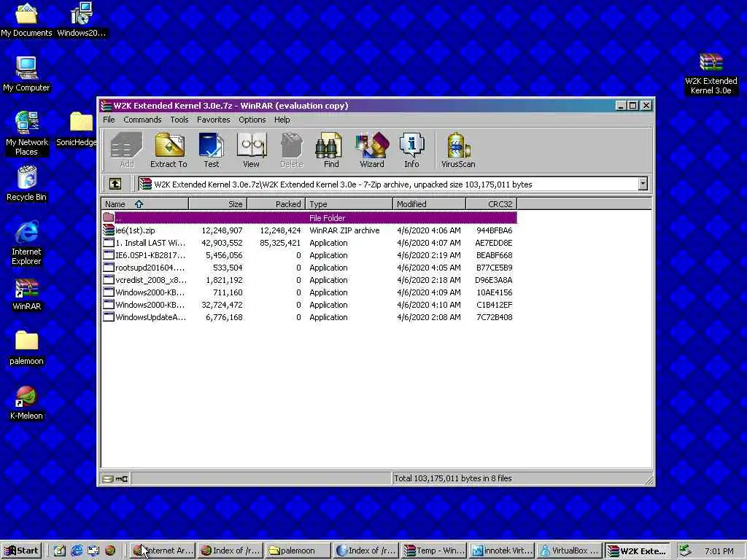Screen dimensions: 747x560
Task: Sort by Modified column header
Action: [x=429, y=204]
